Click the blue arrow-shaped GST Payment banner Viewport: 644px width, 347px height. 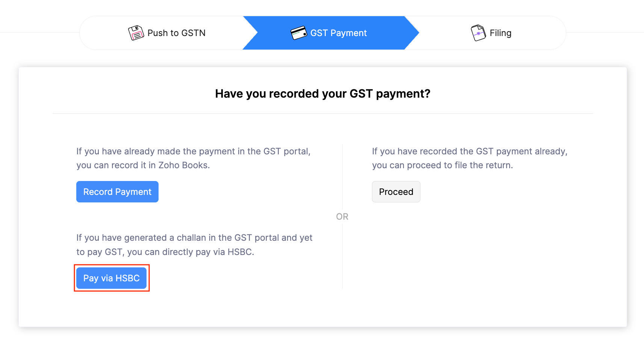pos(331,33)
